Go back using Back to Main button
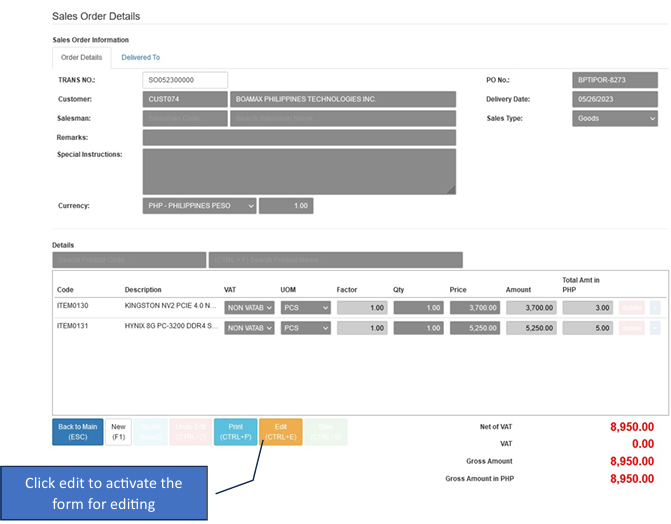This screenshot has width=671, height=524. click(x=77, y=432)
